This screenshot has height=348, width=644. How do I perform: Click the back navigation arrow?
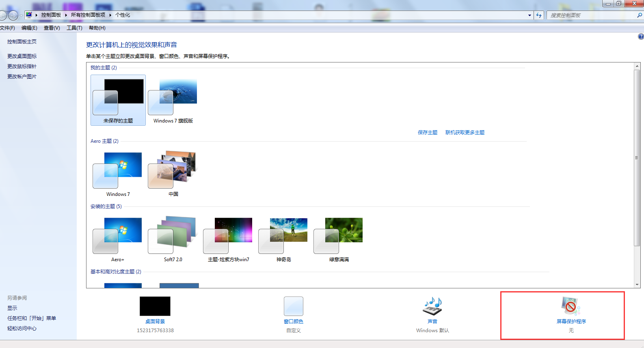tap(2, 15)
